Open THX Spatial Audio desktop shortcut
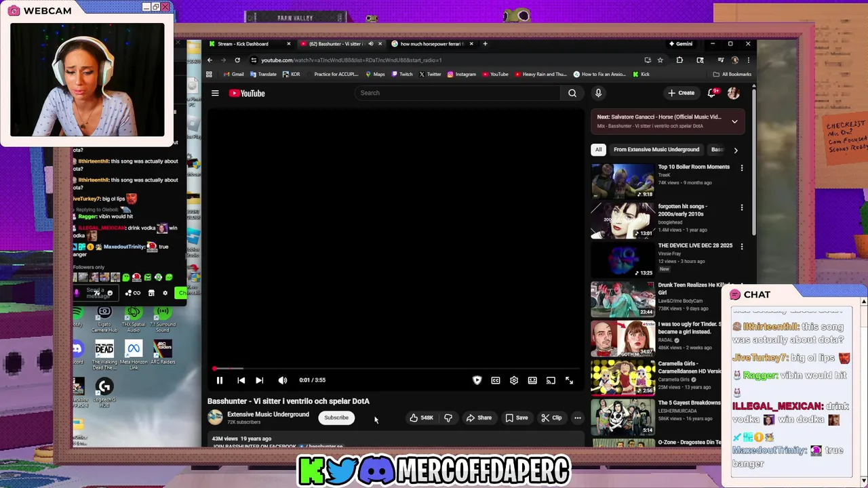The width and height of the screenshot is (868, 488). [134, 319]
